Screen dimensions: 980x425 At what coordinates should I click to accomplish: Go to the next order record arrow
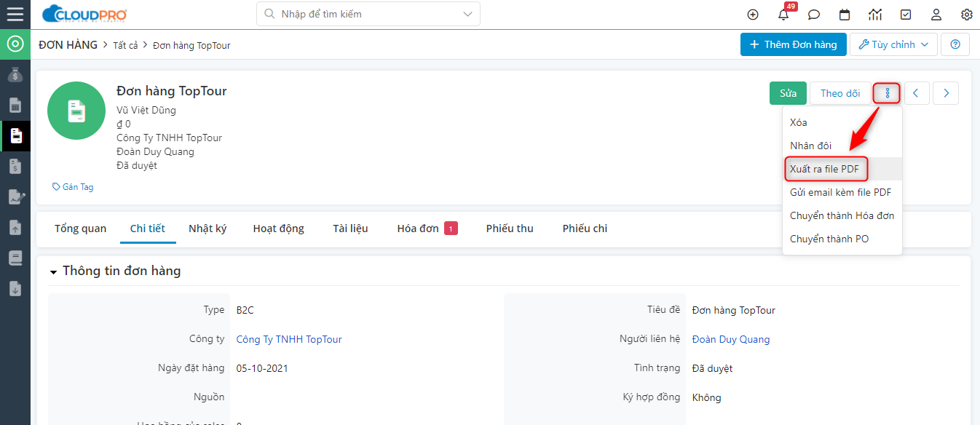946,93
